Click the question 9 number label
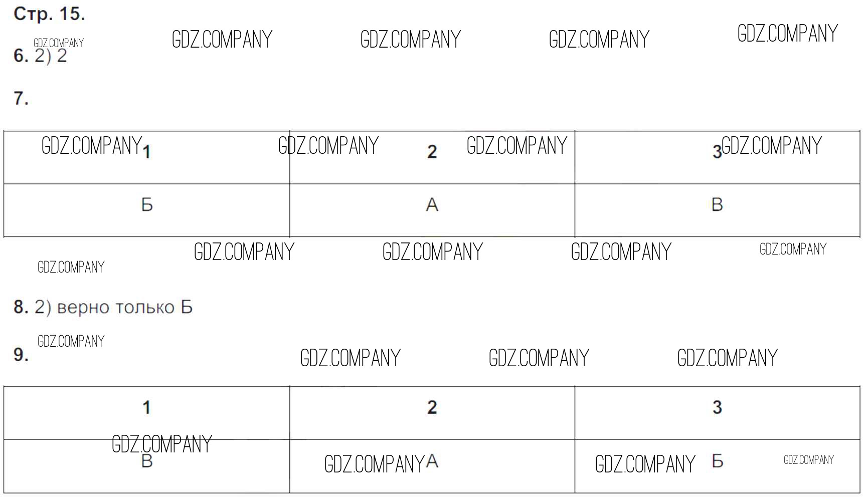This screenshot has width=868, height=501. click(x=21, y=355)
